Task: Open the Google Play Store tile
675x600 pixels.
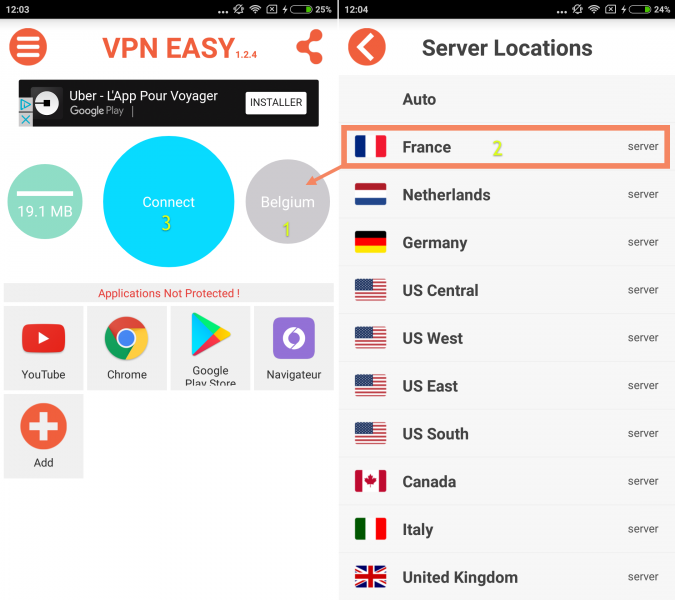Action: click(x=210, y=348)
